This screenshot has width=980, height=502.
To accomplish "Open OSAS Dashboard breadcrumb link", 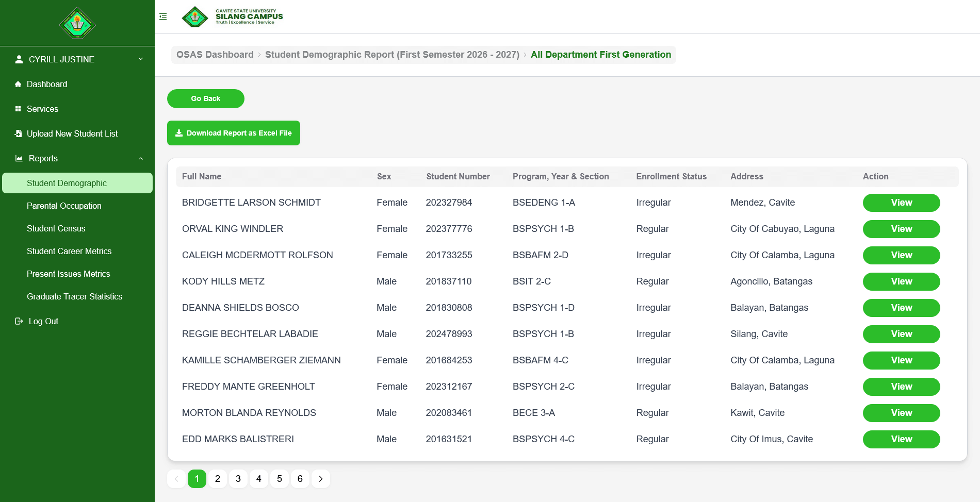I will 215,55.
